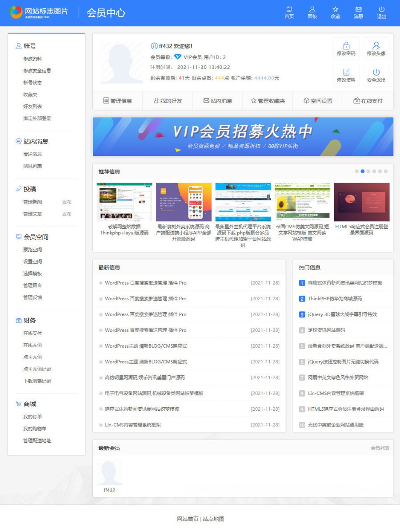The height and width of the screenshot is (532, 400).
Task: Switch to the last carousel pagination dot
Action: point(386,171)
